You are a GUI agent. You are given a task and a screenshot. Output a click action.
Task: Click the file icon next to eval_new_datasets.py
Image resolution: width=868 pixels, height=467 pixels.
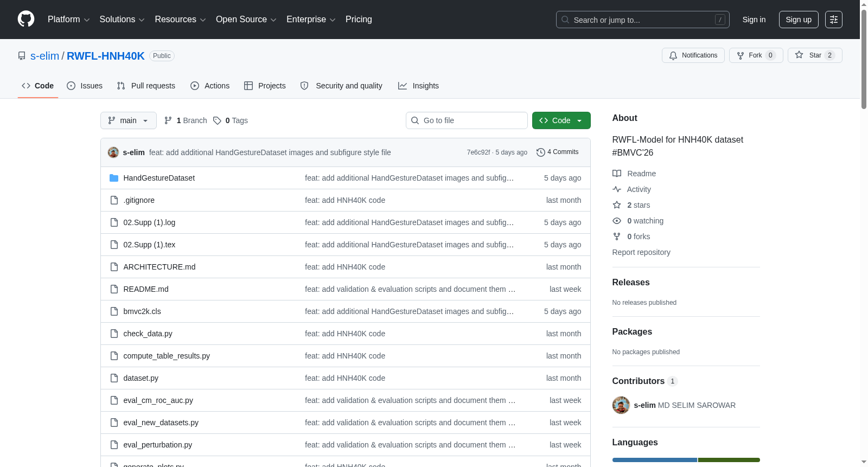coord(114,423)
